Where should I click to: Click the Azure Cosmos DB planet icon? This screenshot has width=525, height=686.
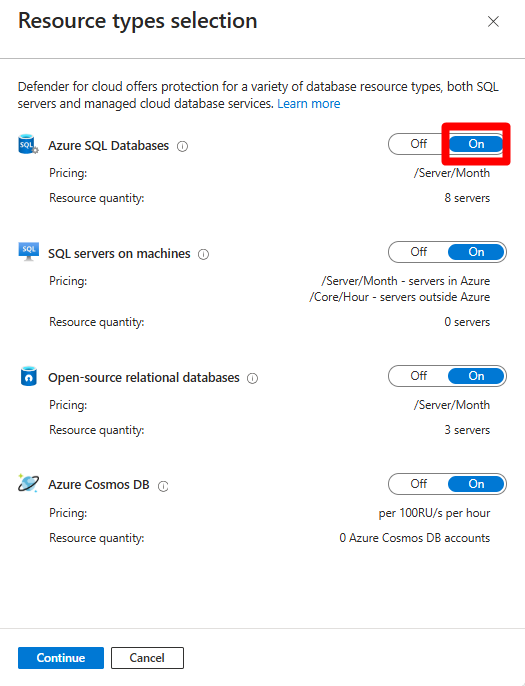pyautogui.click(x=28, y=483)
